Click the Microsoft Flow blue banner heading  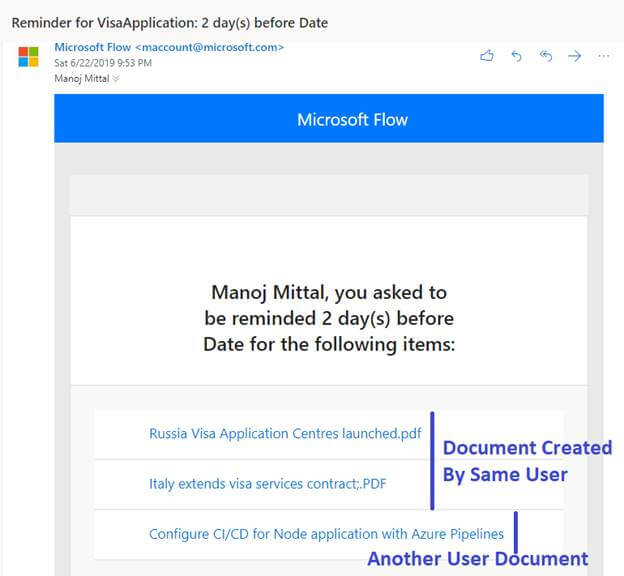point(353,120)
